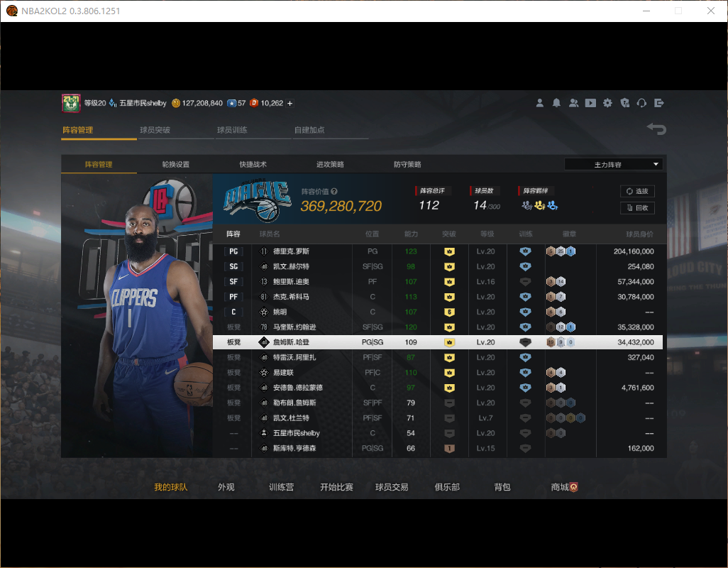Click the 阵容价值 help question mark

334,192
